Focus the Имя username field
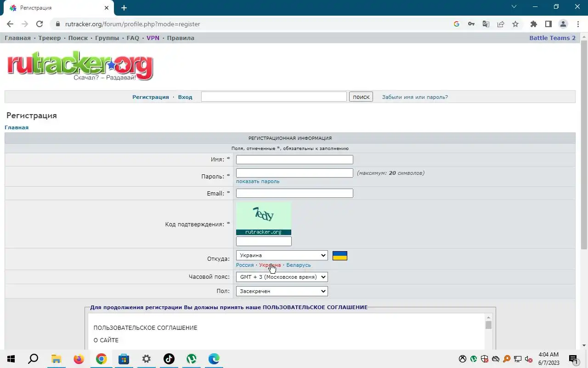Screen dimensions: 588x368 point(294,160)
